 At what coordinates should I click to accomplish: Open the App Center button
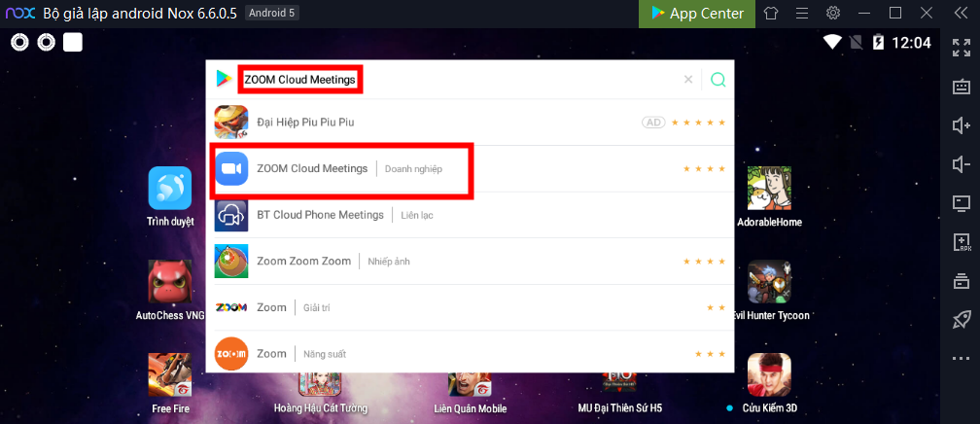click(x=697, y=14)
